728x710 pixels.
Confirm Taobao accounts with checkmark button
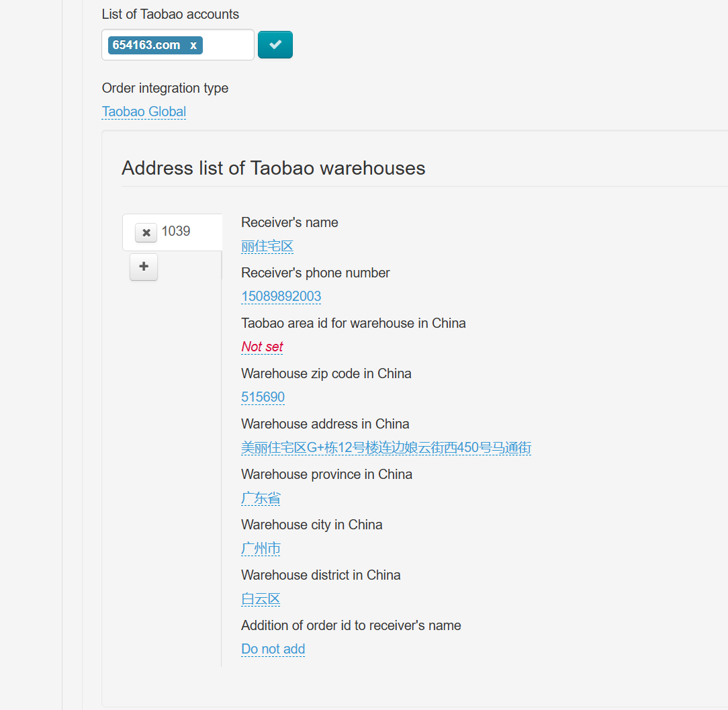pyautogui.click(x=275, y=45)
